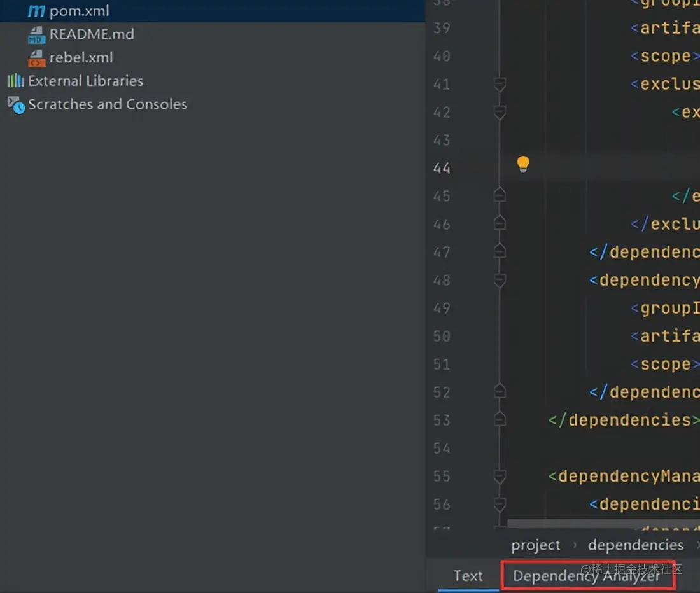Collapse the fold region at line 52
Image resolution: width=700 pixels, height=593 pixels.
[500, 392]
